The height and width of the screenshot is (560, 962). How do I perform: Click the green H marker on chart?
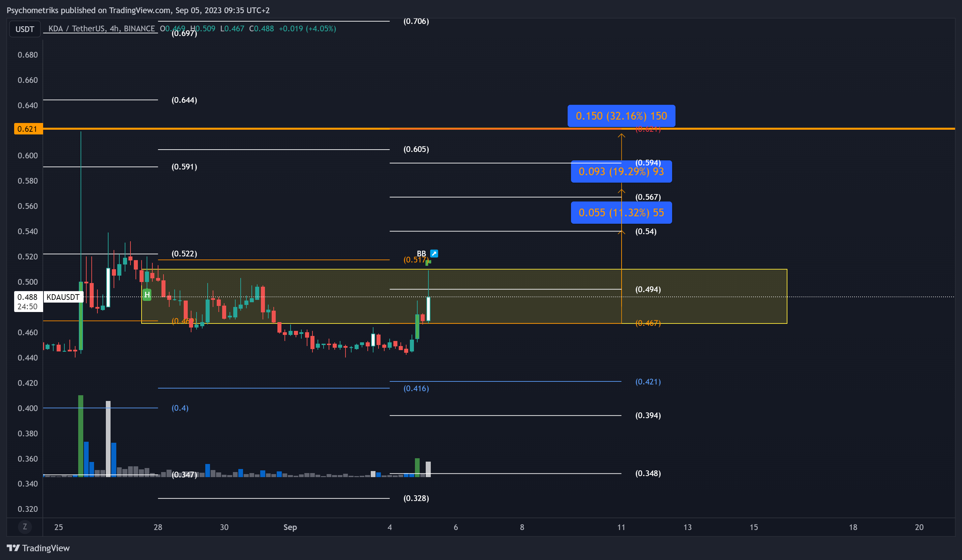(147, 295)
